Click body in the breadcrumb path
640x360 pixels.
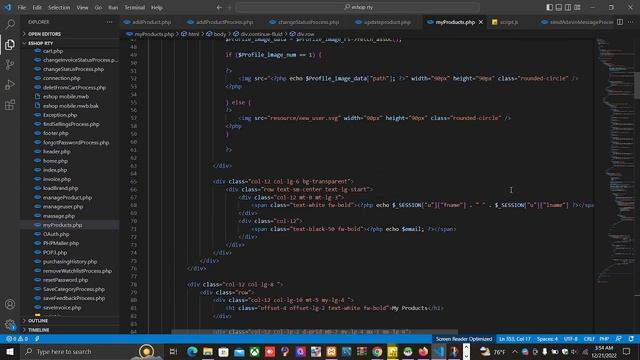tap(220, 34)
